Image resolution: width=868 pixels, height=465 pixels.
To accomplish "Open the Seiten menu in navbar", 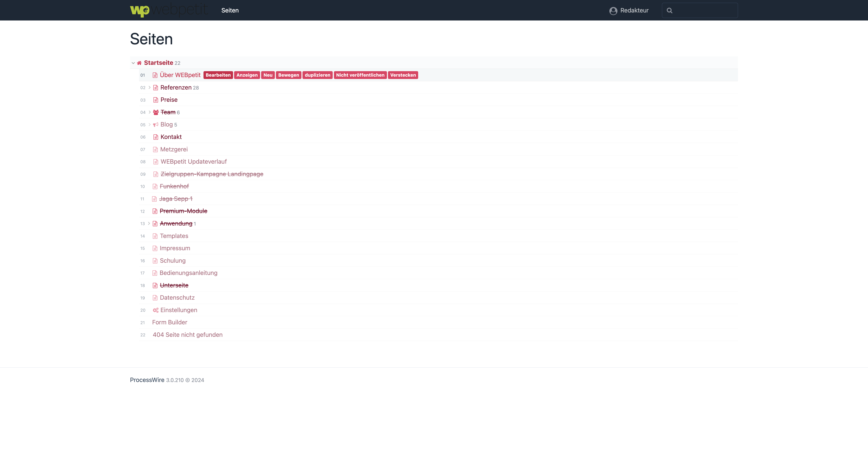I will click(230, 11).
